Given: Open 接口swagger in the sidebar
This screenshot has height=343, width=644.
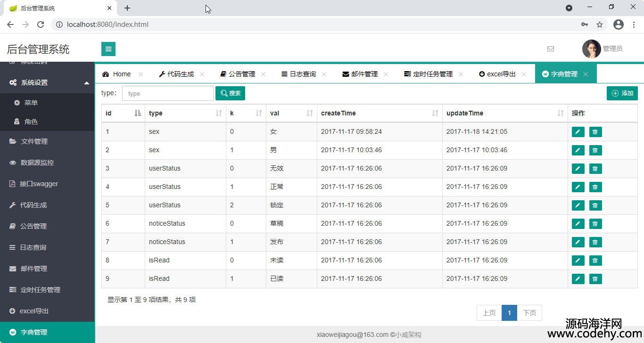Looking at the screenshot, I should [47, 184].
